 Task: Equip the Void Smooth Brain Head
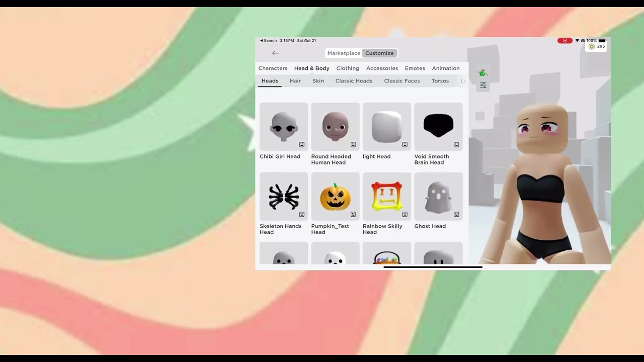pos(438,126)
